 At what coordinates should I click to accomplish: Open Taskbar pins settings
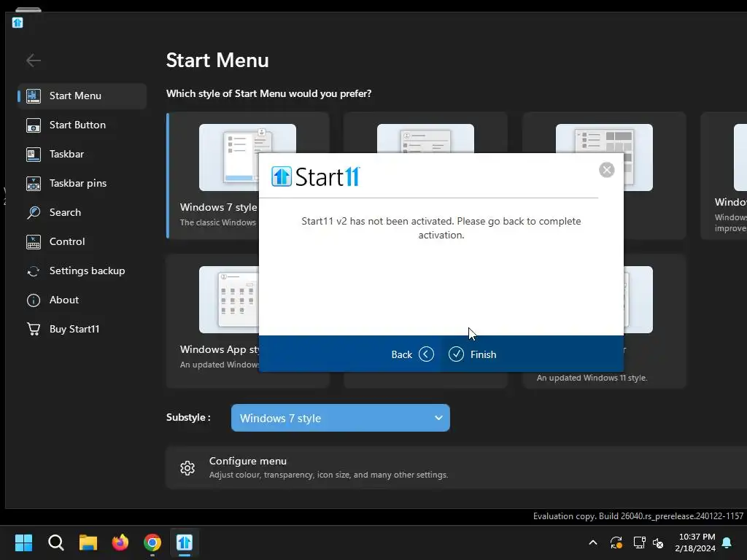point(82,183)
